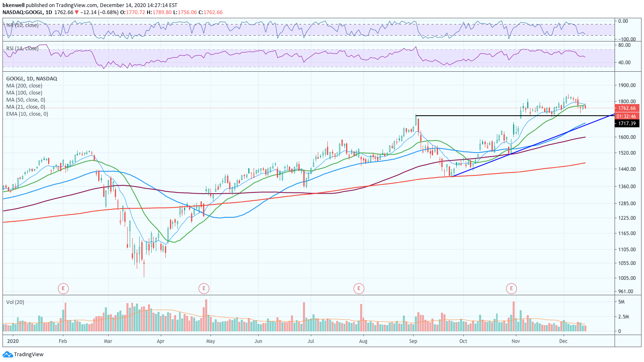
Task: Click the TradingView cloud logo icon
Action: pos(7,355)
